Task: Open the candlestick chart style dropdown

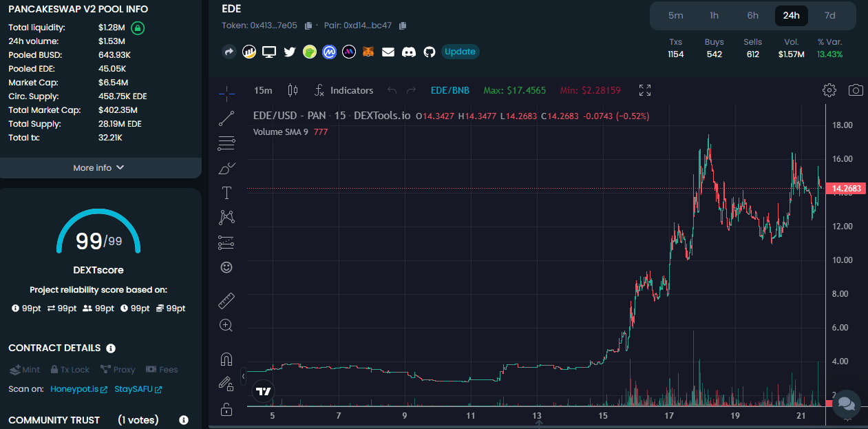Action: [x=293, y=90]
